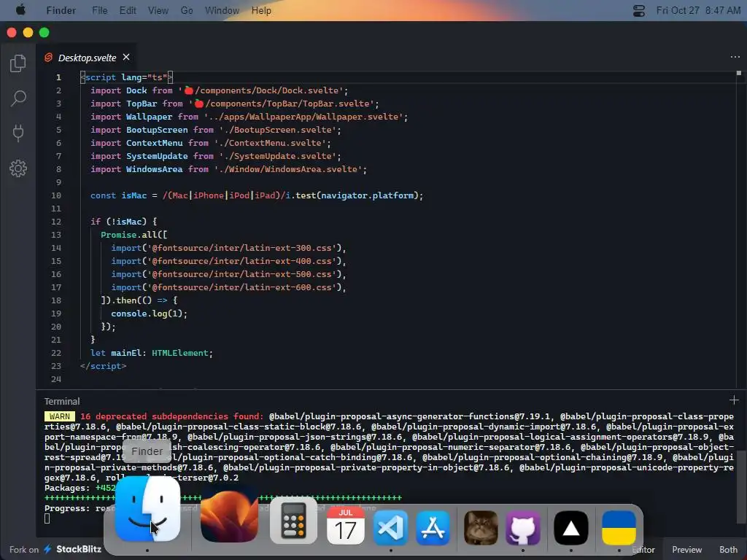Click the Ukraine flag dock icon

pyautogui.click(x=619, y=528)
